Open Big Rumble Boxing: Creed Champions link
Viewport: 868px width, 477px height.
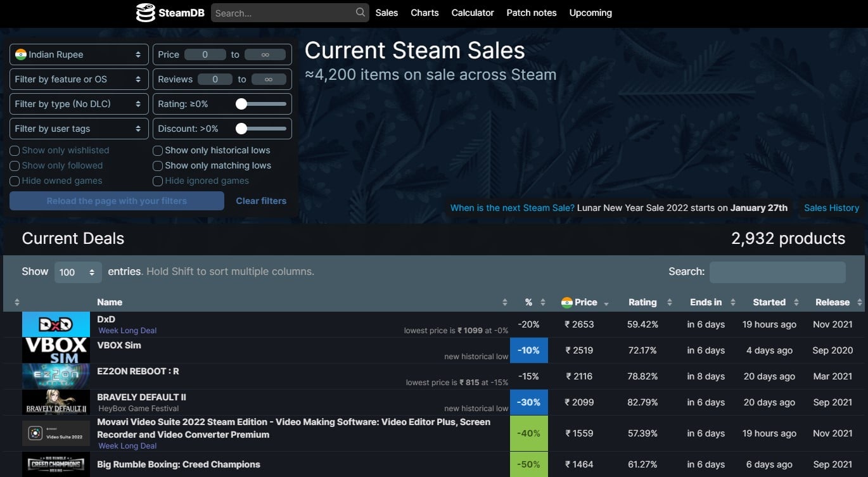pyautogui.click(x=179, y=464)
